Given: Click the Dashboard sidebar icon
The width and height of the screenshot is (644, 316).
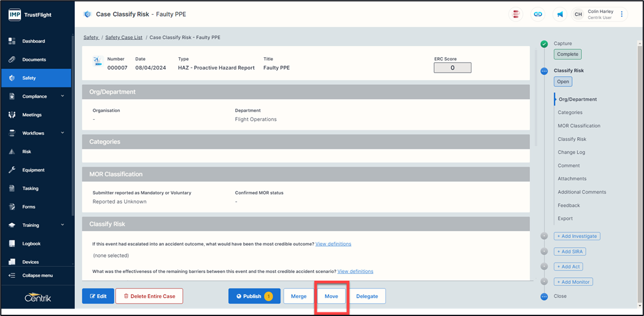Looking at the screenshot, I should (12, 41).
